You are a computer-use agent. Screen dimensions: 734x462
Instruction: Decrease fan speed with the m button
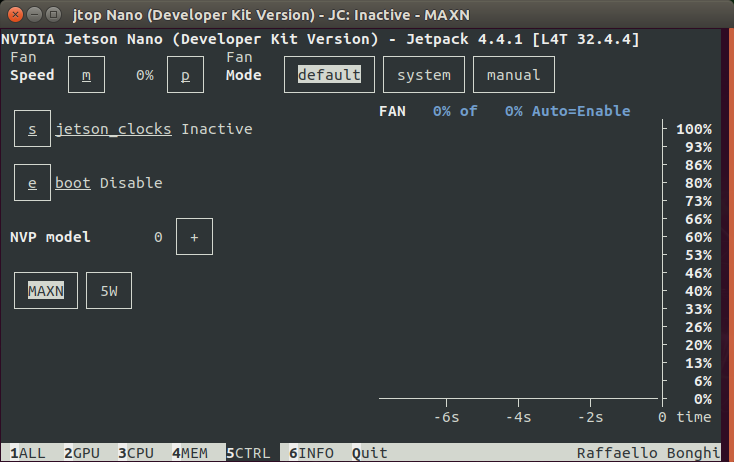(86, 75)
